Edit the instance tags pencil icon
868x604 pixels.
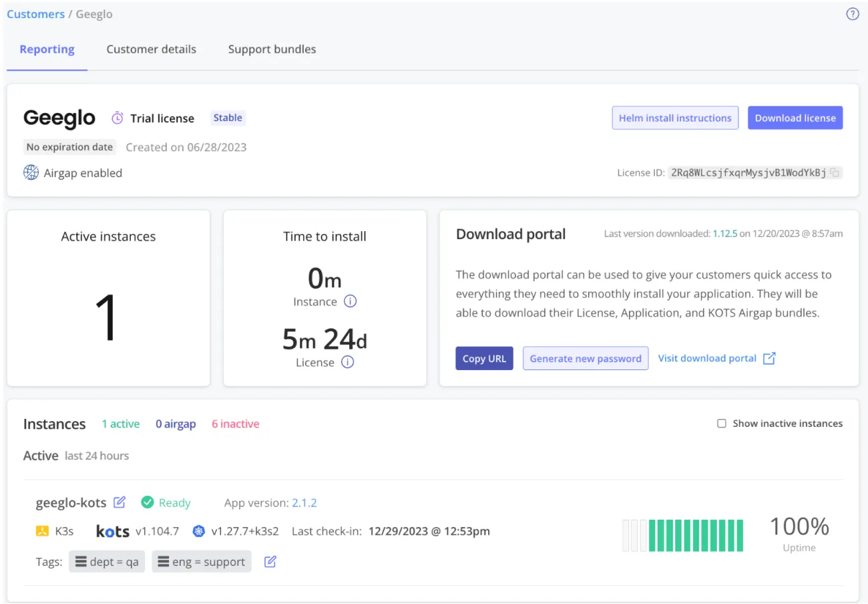pyautogui.click(x=270, y=562)
